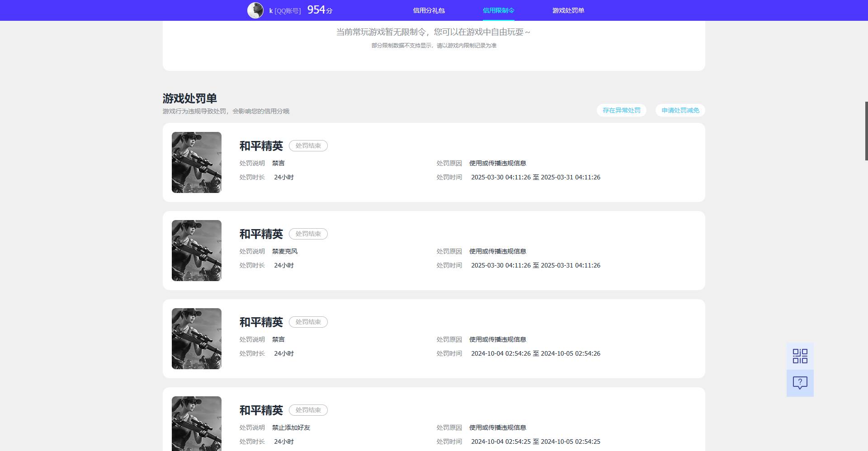
Task: Click game thumbnail of the 禁麦克风 record
Action: point(197,250)
